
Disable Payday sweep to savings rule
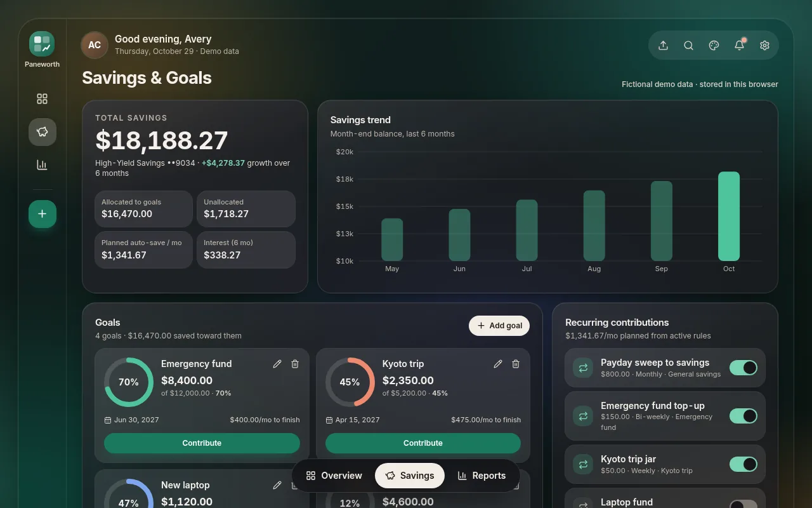743,368
